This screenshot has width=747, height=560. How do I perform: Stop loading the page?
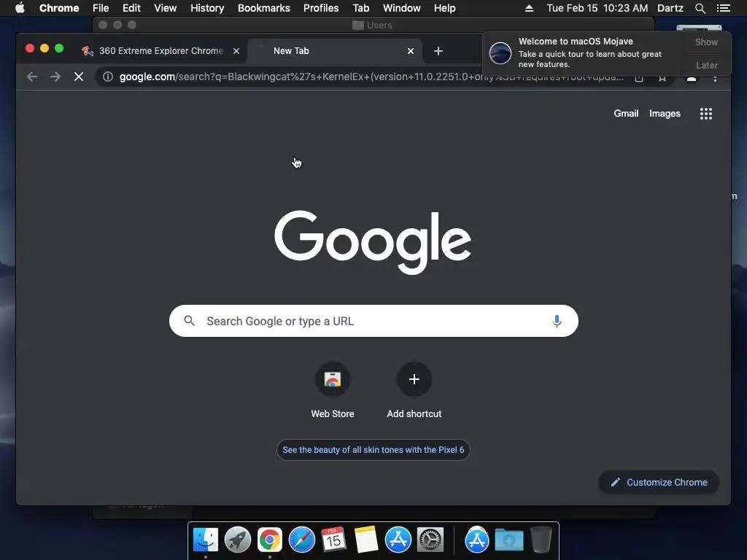click(x=79, y=77)
